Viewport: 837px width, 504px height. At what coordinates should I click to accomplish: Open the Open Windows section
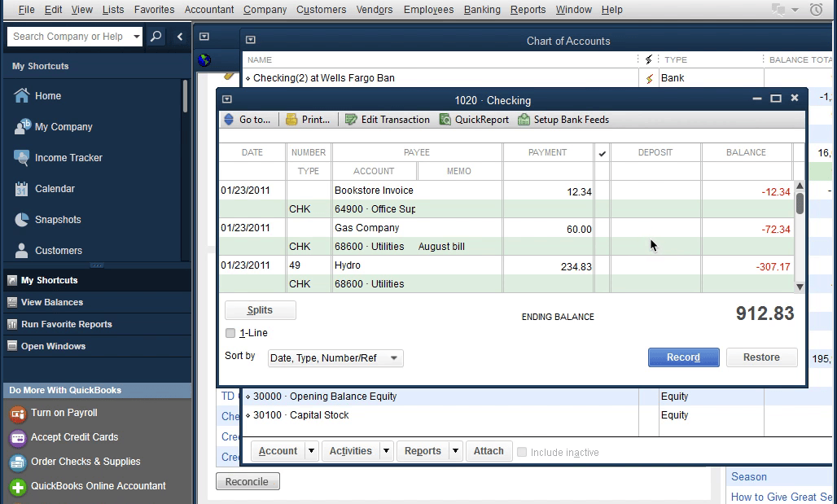point(97,346)
